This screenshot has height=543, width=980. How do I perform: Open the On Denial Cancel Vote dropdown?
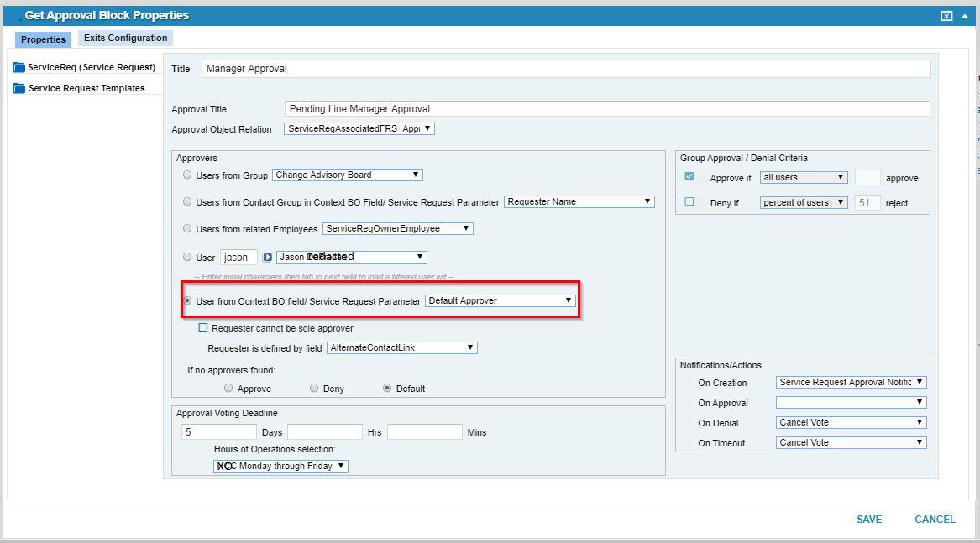(x=852, y=423)
